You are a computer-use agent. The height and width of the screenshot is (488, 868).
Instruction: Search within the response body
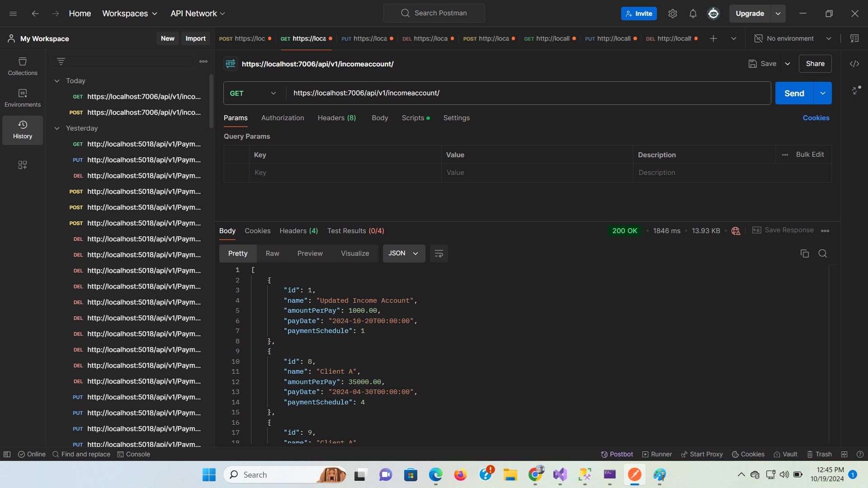pos(822,253)
